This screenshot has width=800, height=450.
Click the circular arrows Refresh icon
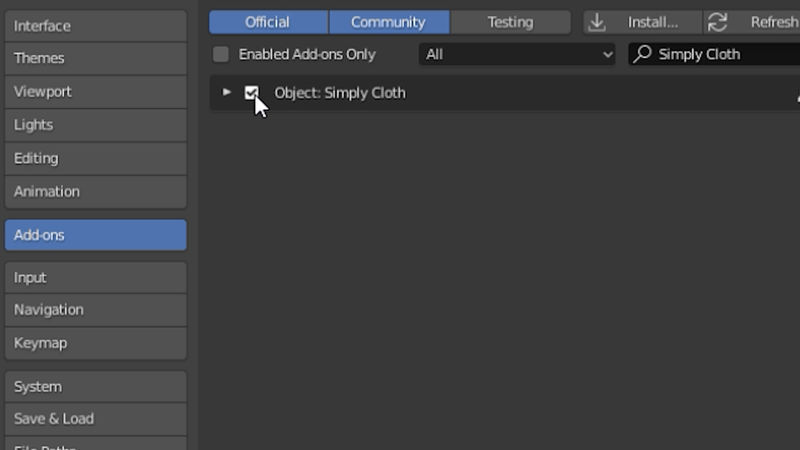pos(717,22)
